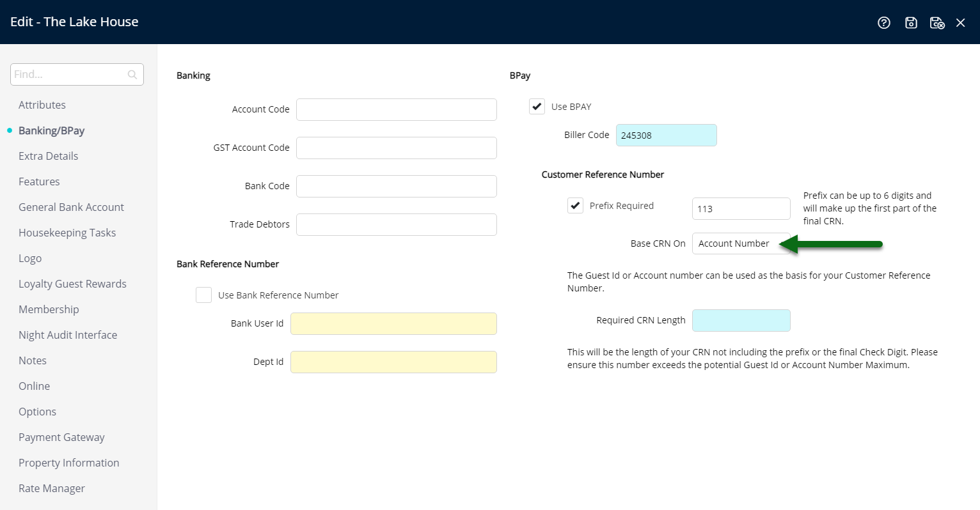980x510 pixels.
Task: Close the Edit dialog with X
Action: (960, 22)
